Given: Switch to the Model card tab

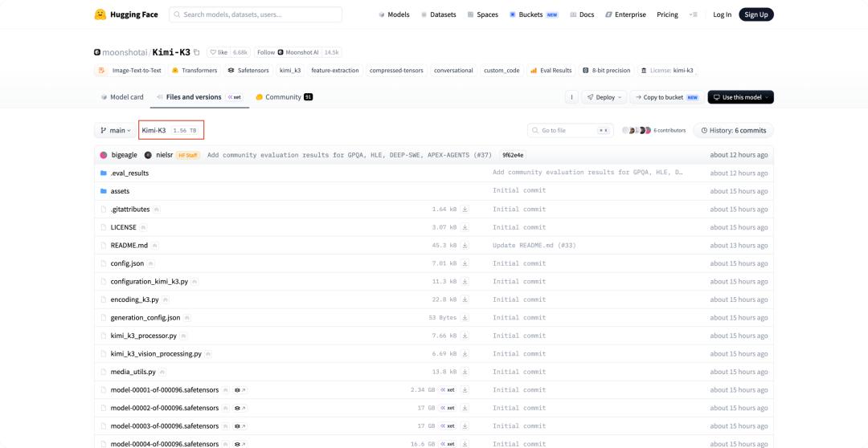Looking at the screenshot, I should [122, 97].
